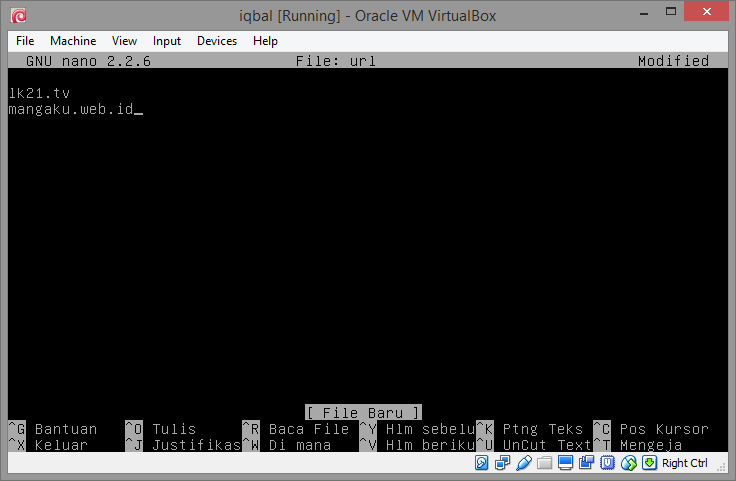Click the ^C Pos Kursor shortcut label
Viewport: 736px width, 481px height.
[651, 429]
